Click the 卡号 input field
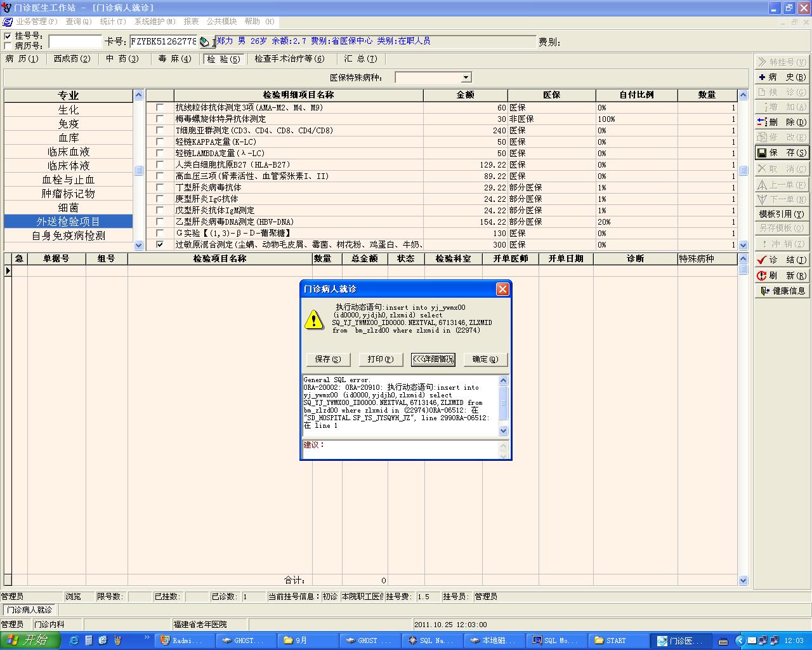 (x=164, y=42)
